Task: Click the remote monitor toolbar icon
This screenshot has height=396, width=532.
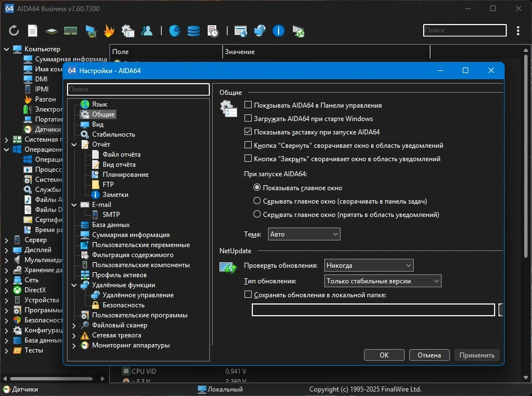Action: [241, 31]
